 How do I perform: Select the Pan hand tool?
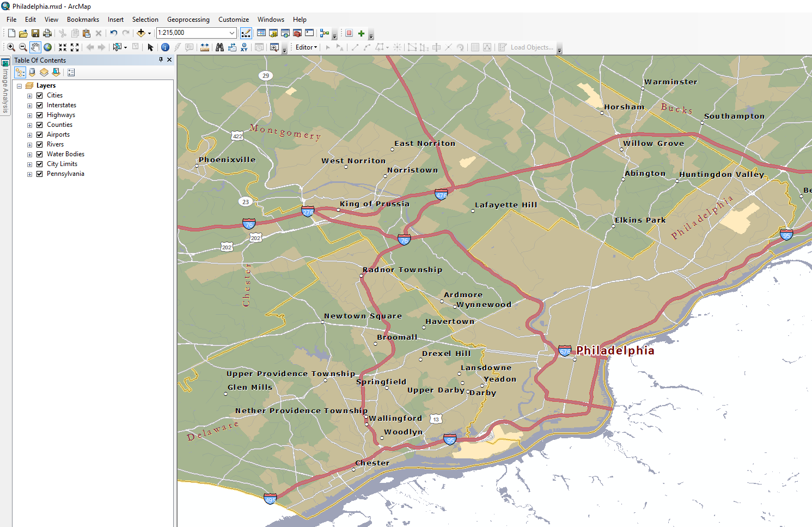[35, 47]
